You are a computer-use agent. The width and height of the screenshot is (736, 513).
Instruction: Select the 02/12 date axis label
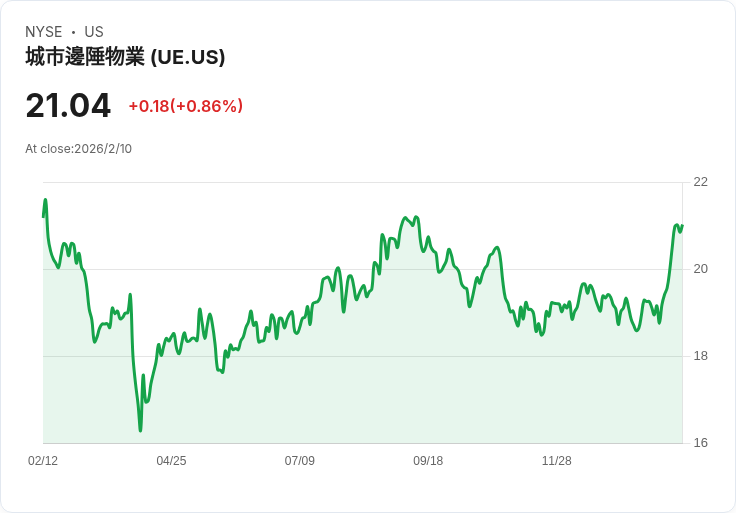point(43,461)
